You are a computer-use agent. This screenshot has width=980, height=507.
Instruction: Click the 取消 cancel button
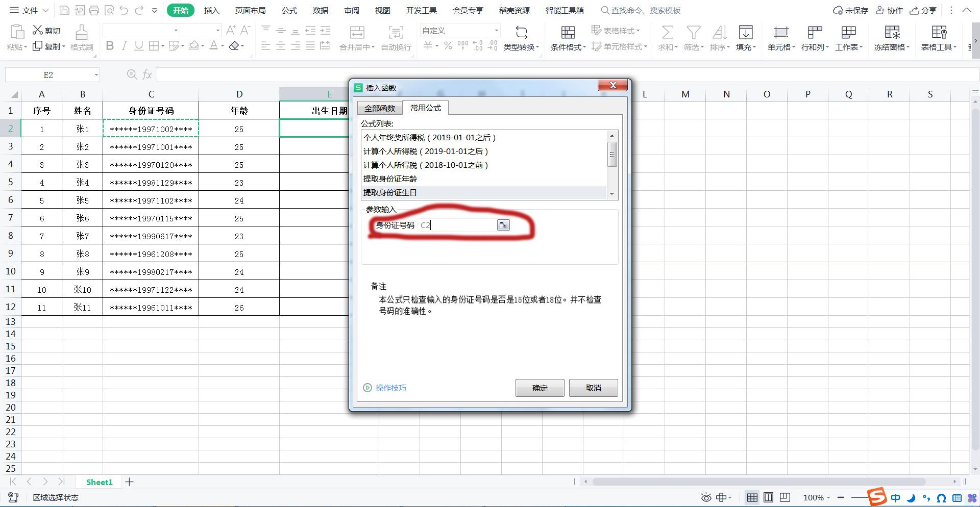pos(593,388)
